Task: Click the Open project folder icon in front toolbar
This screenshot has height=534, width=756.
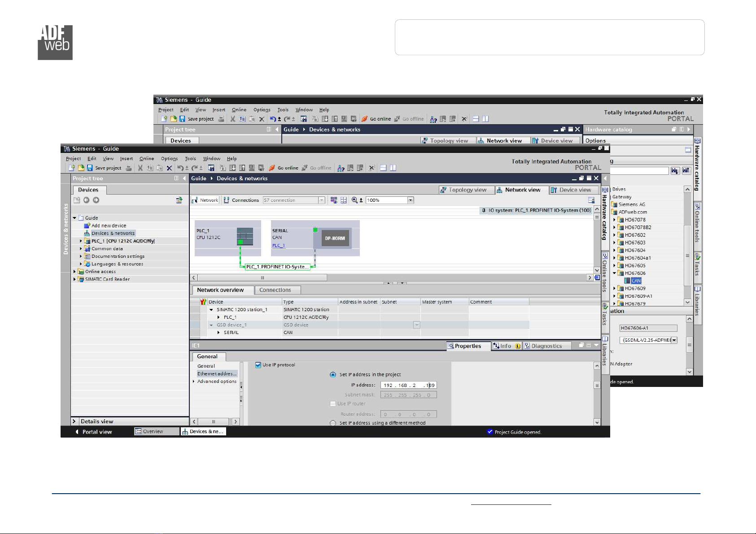Action: (81, 168)
